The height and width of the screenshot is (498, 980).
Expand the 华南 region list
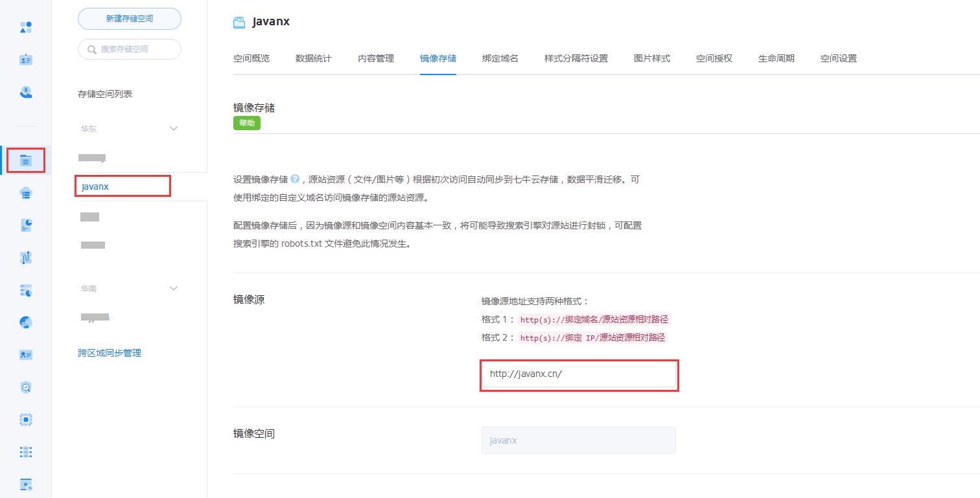point(173,288)
